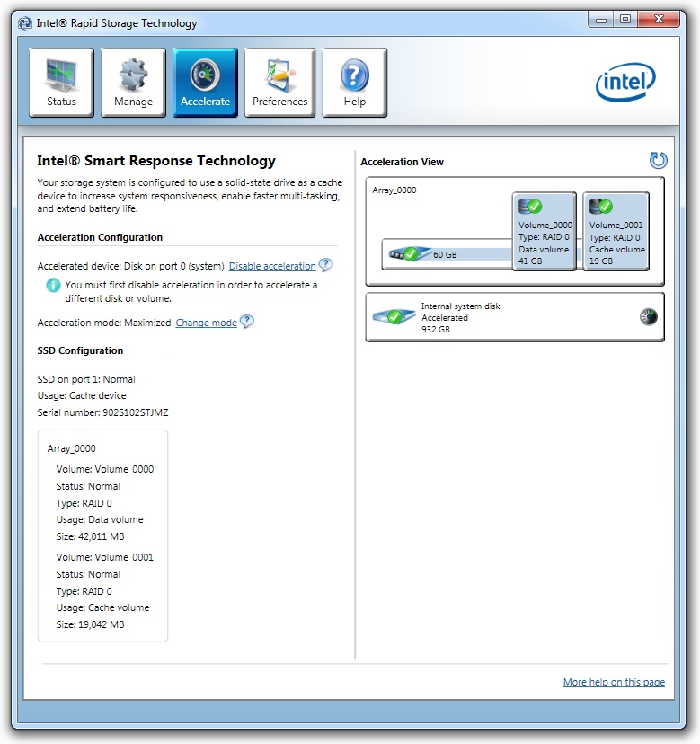Screen dimensions: 700x744
Task: Open the Status tab
Action: [62, 83]
